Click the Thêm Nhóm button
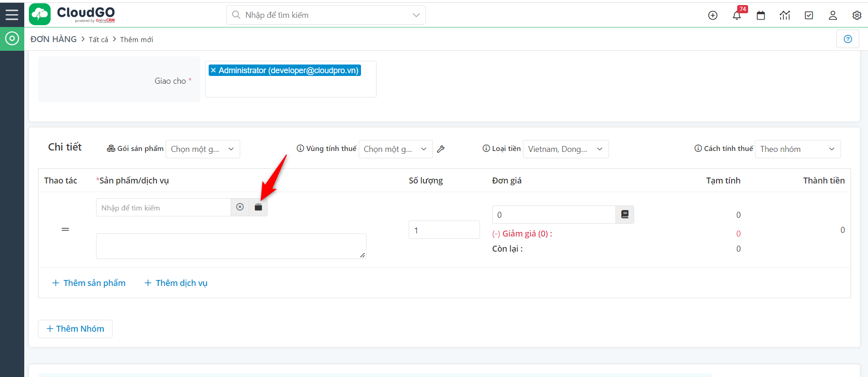This screenshot has height=377, width=868. 75,329
